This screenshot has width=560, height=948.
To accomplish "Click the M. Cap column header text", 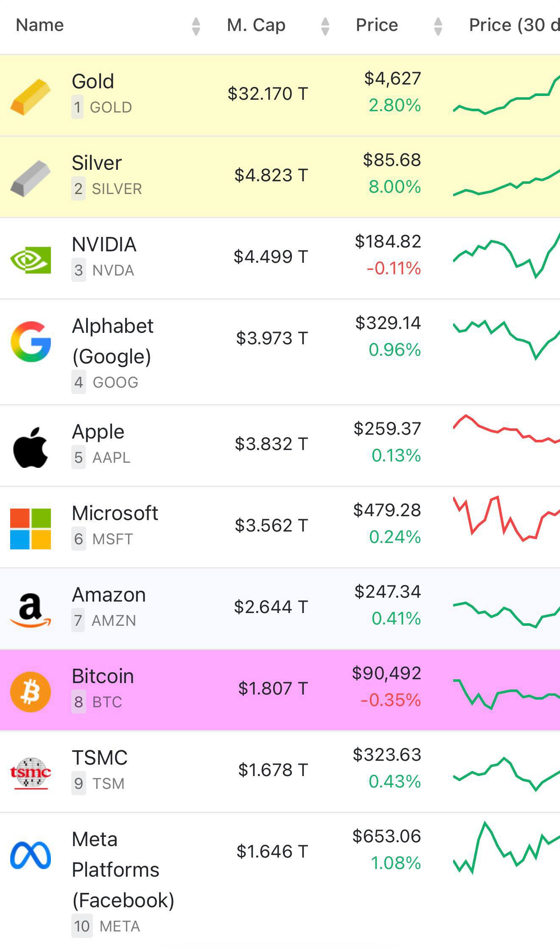I will click(256, 25).
